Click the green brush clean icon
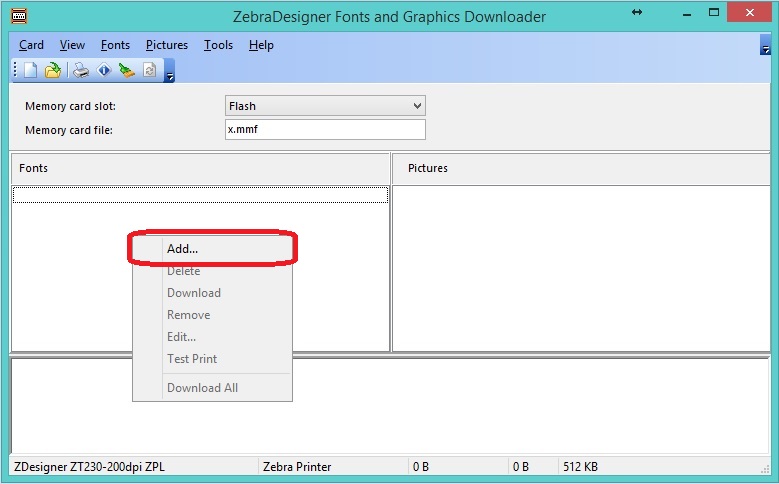 (x=127, y=70)
